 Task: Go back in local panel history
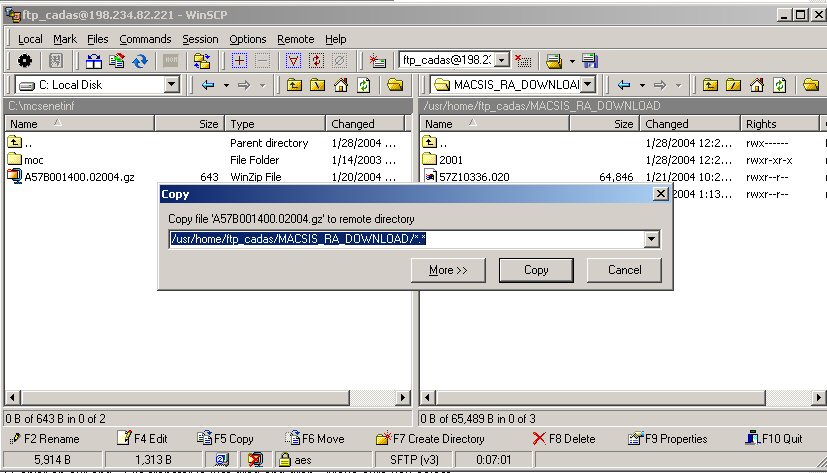point(208,84)
